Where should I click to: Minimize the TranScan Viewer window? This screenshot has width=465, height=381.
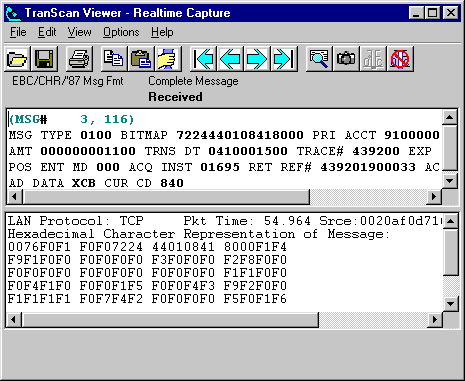pyautogui.click(x=417, y=13)
